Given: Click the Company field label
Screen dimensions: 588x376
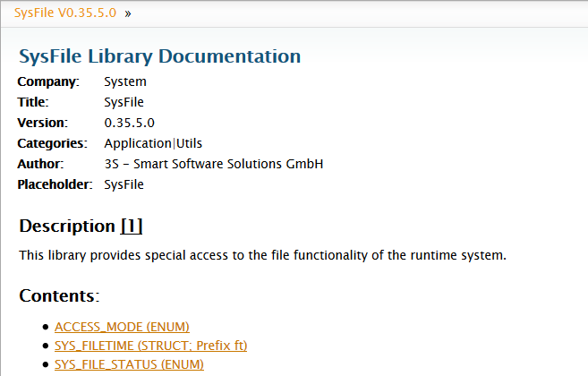Looking at the screenshot, I should click(48, 82).
